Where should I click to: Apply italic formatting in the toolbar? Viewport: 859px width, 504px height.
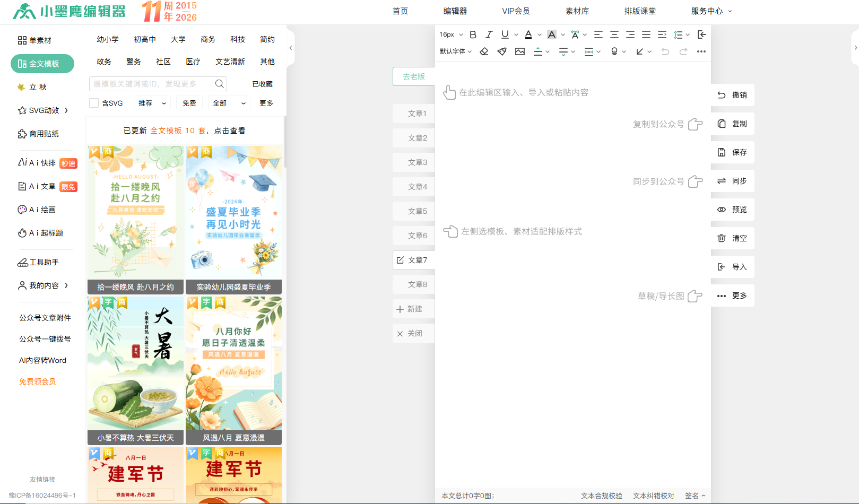pyautogui.click(x=489, y=34)
